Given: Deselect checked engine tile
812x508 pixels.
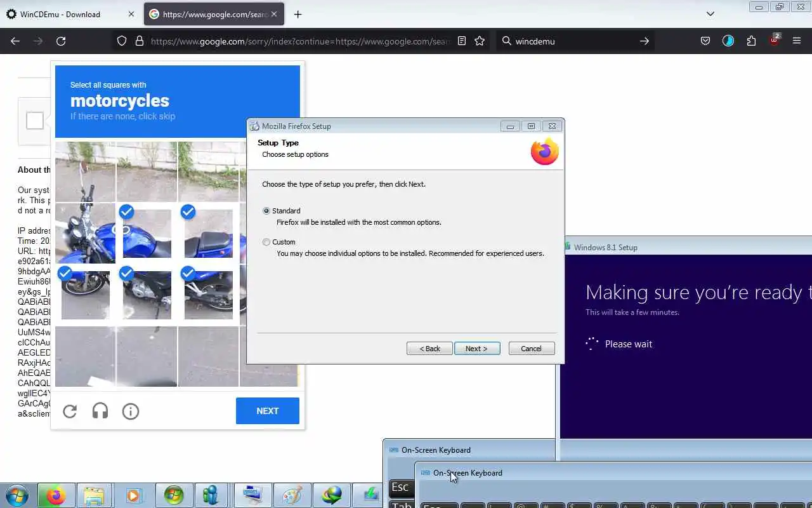Looking at the screenshot, I should tap(147, 295).
